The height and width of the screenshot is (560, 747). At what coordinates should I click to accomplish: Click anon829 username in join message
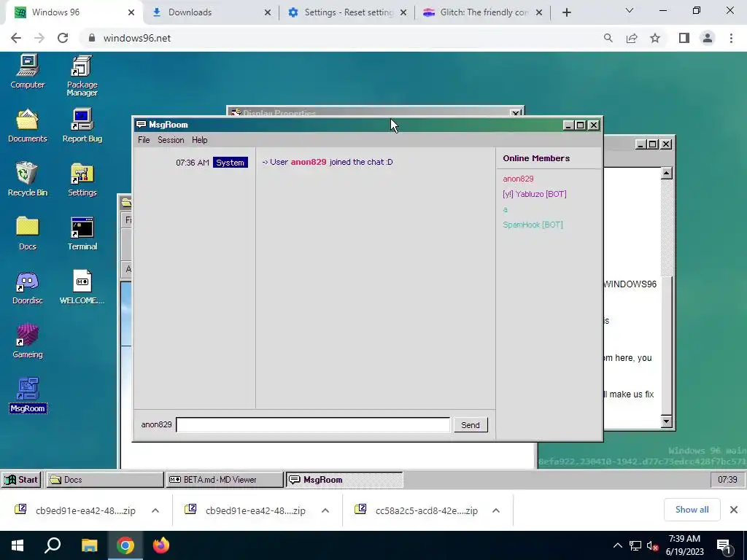coord(309,162)
